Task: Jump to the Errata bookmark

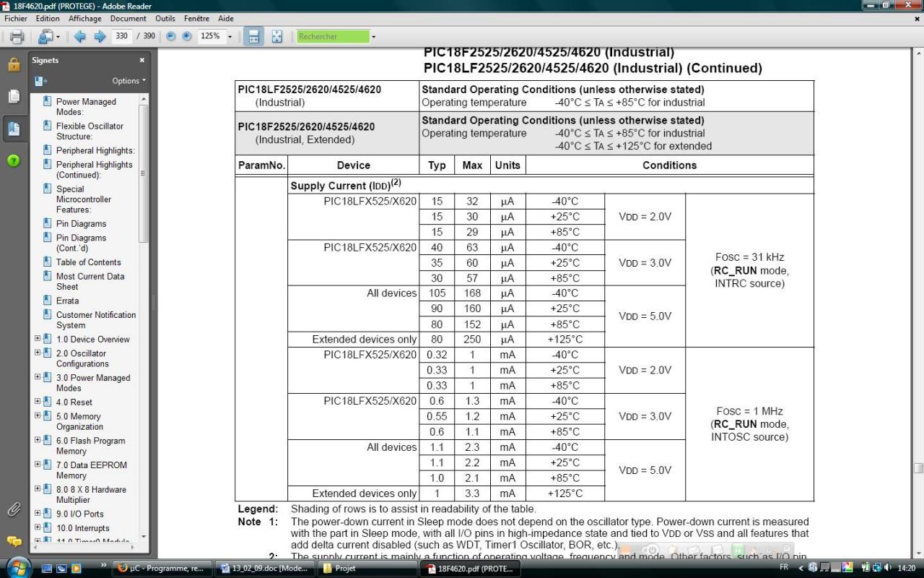Action: (x=67, y=301)
